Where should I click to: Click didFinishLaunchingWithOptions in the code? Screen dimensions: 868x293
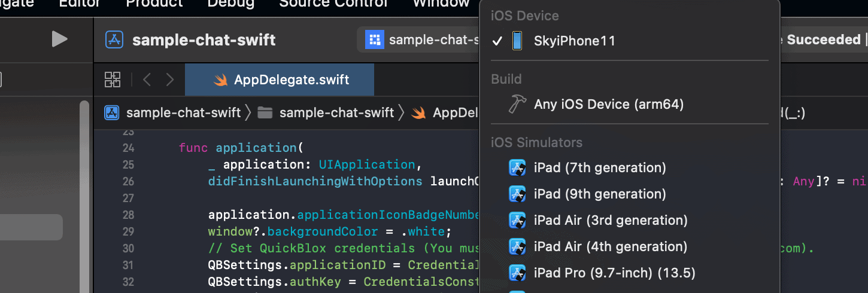[315, 181]
